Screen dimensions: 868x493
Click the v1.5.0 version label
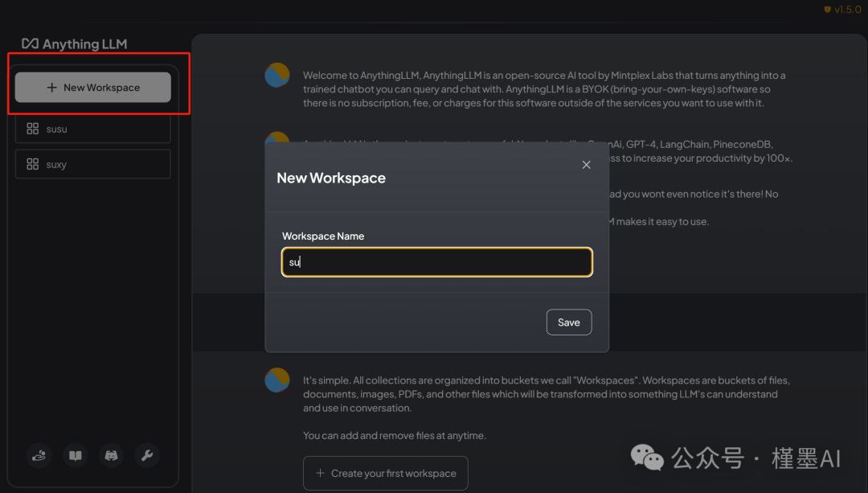coord(842,10)
